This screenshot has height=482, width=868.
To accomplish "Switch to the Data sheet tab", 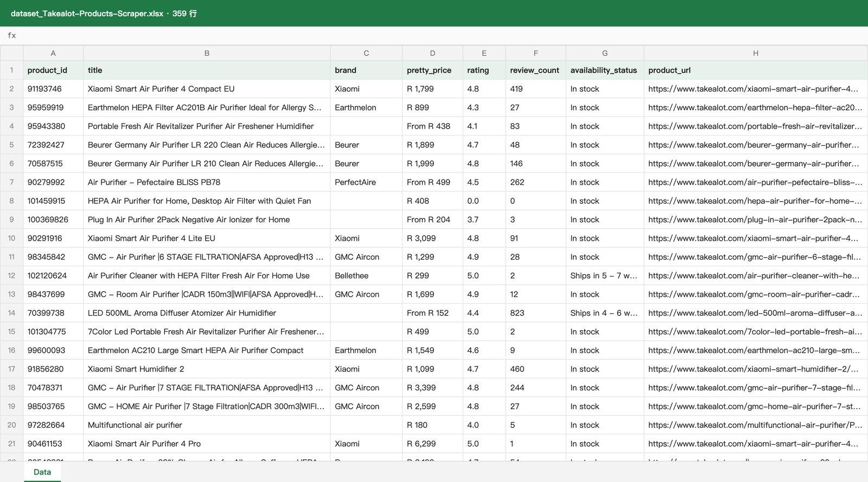I will tap(42, 472).
